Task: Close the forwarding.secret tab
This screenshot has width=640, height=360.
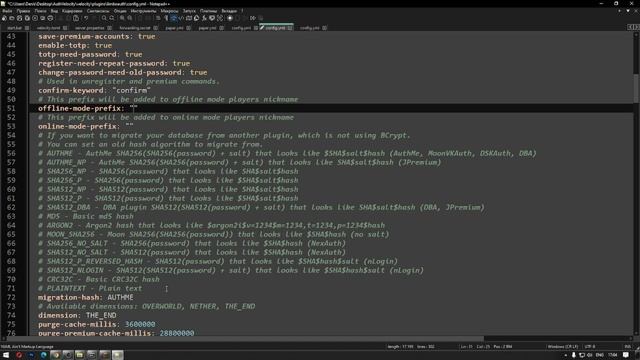Action: 155,28
